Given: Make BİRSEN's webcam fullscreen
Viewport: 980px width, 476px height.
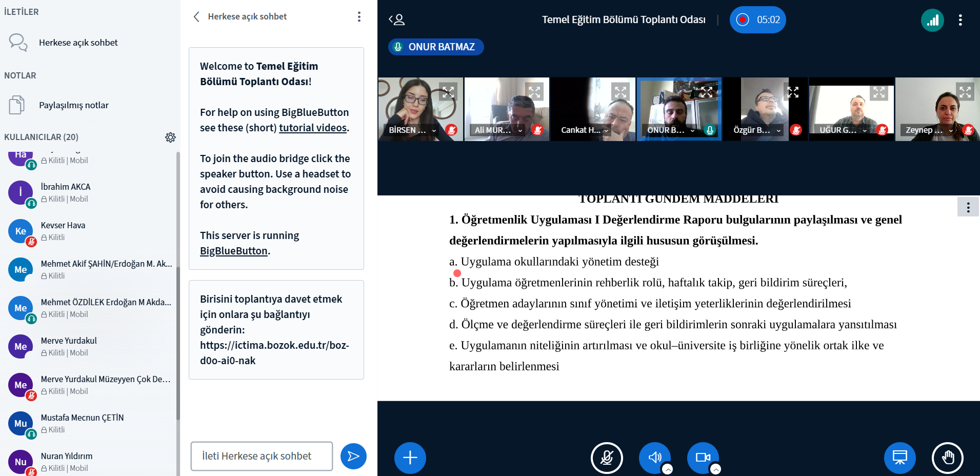Looking at the screenshot, I should pyautogui.click(x=448, y=92).
